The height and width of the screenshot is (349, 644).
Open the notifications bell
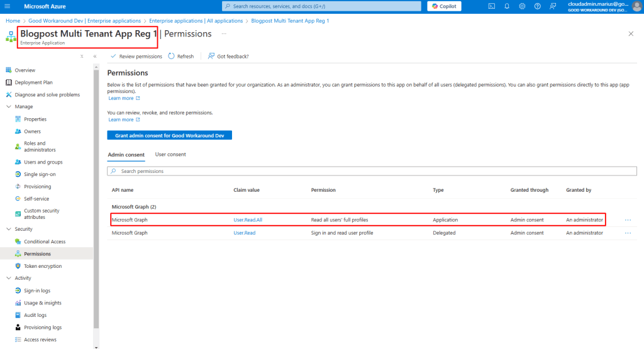click(507, 6)
